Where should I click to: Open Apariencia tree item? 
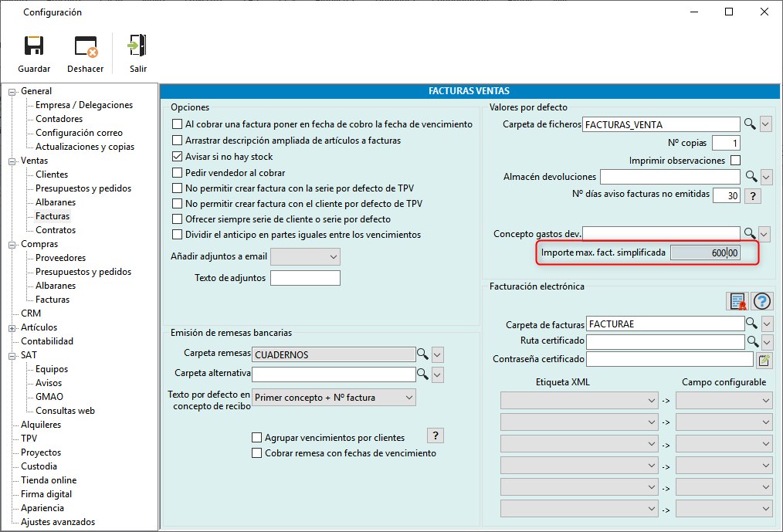[42, 508]
